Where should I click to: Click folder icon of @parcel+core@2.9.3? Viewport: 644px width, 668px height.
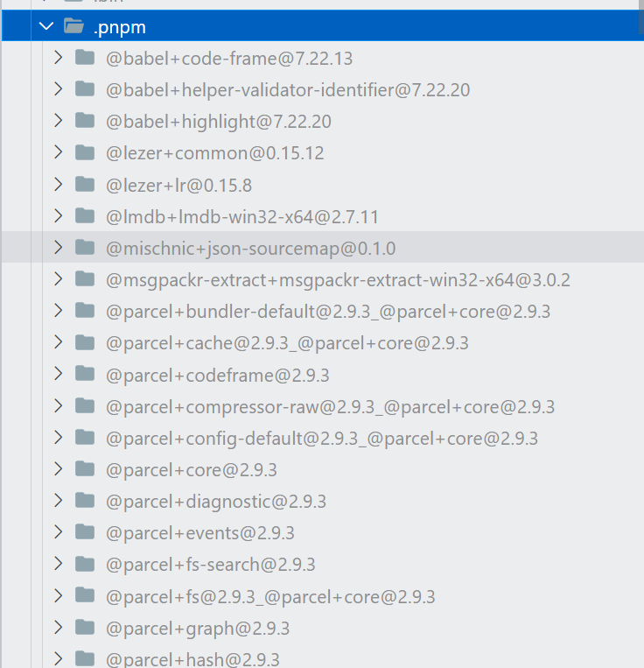point(85,468)
